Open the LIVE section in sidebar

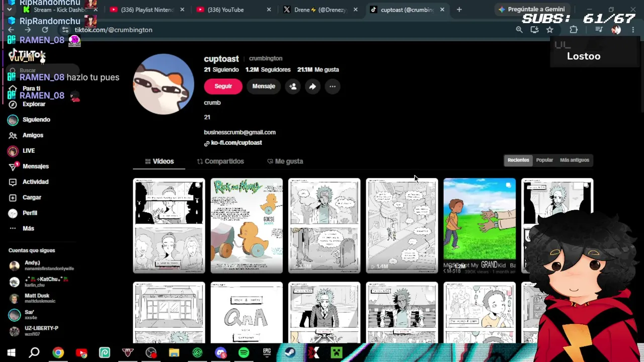tap(21, 151)
